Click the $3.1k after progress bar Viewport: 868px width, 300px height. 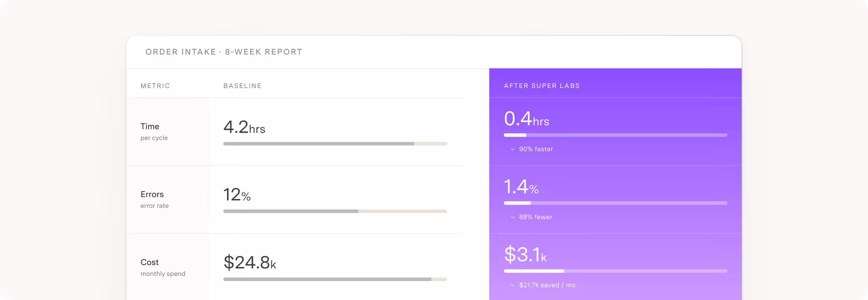[615, 271]
